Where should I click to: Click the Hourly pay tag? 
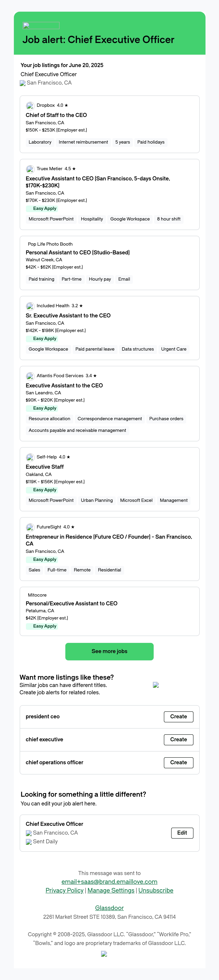pyautogui.click(x=100, y=279)
